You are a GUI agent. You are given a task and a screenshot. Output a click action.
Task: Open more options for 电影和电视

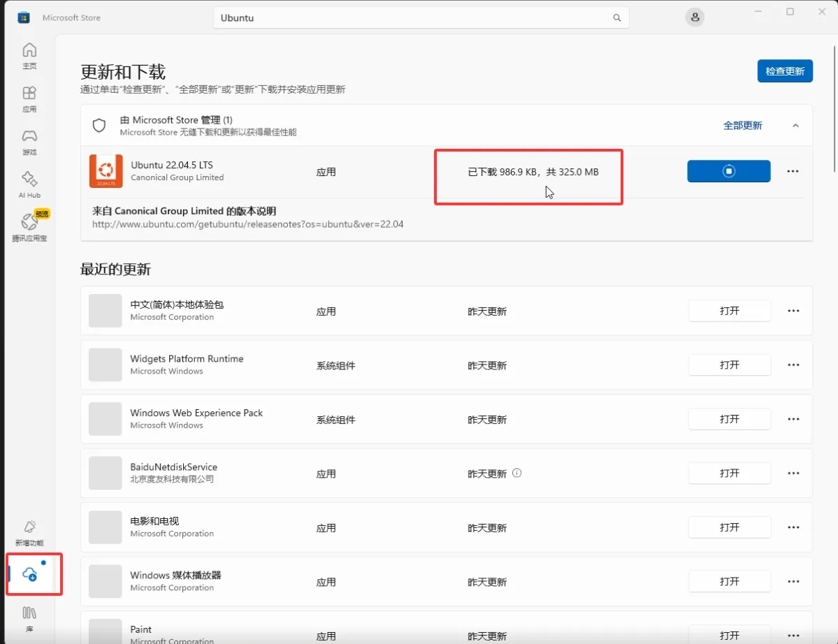[x=793, y=527]
